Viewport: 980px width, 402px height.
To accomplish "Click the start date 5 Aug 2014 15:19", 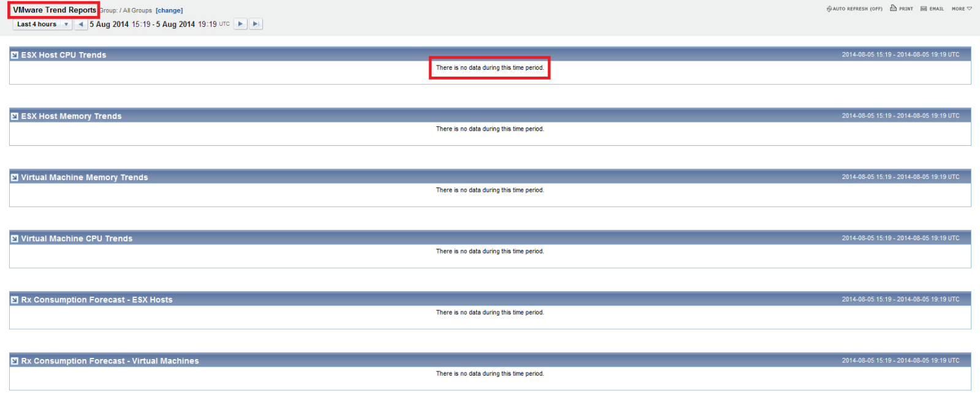I will [x=120, y=25].
